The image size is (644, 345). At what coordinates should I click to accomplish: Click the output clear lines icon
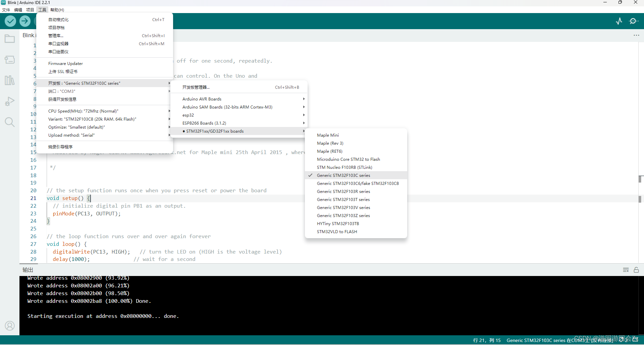coord(626,270)
